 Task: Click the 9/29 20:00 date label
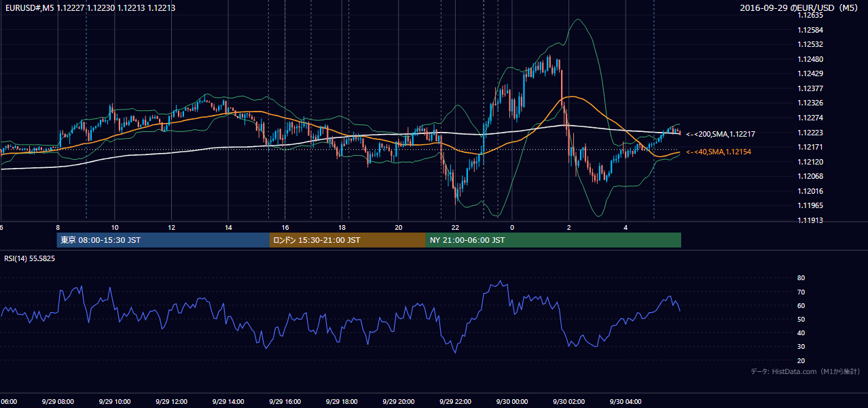pyautogui.click(x=399, y=402)
